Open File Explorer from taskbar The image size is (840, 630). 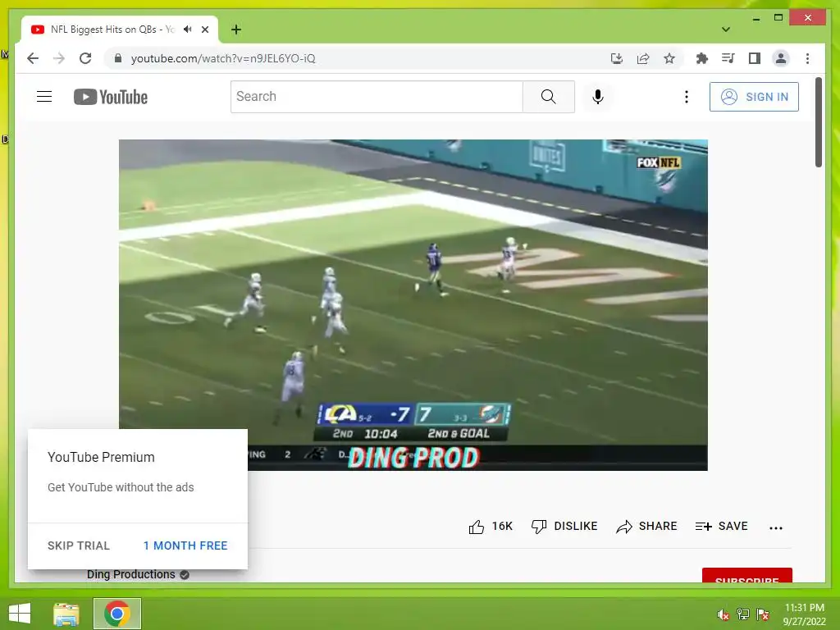[x=66, y=614]
